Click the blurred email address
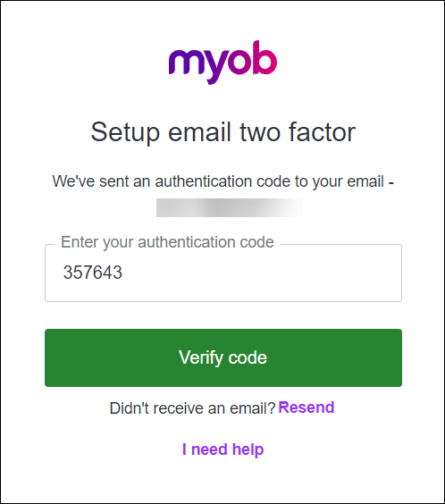 coord(230,207)
